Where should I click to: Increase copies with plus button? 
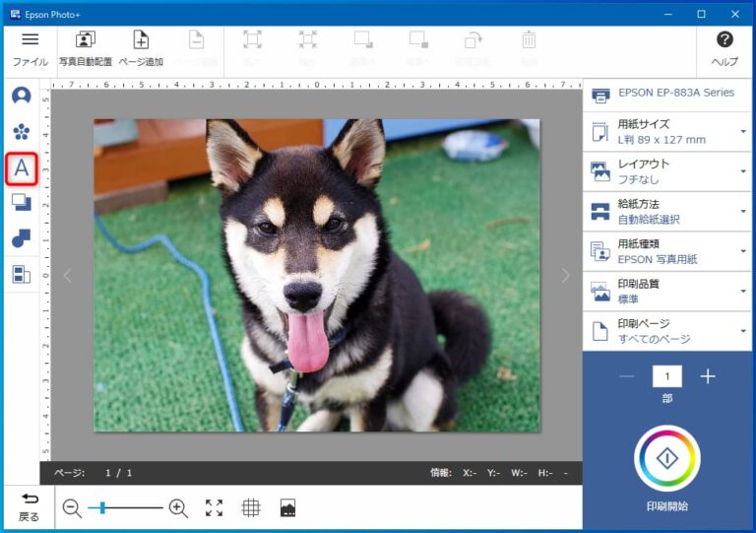click(708, 376)
